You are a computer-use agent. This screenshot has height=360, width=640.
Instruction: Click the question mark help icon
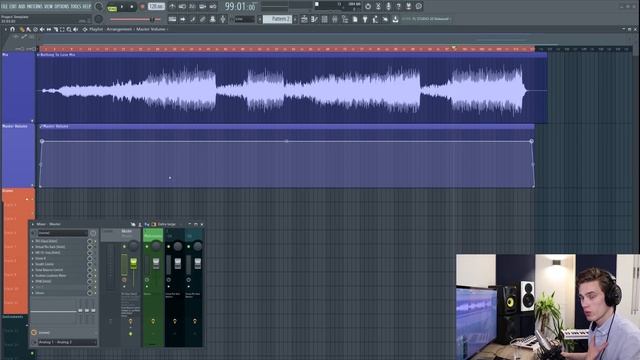(x=398, y=6)
